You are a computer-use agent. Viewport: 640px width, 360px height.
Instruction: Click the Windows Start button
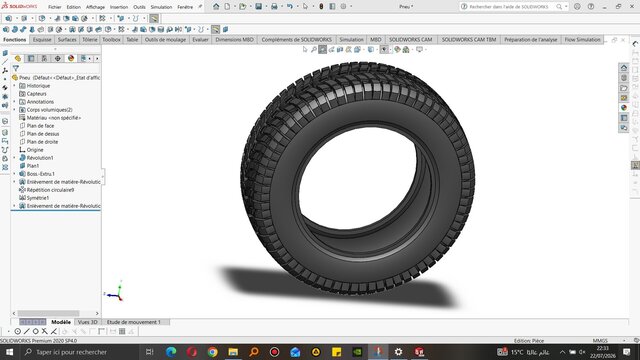[9, 352]
